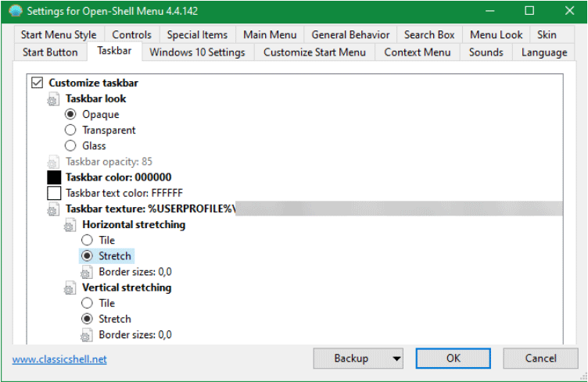Go to the Main Menu tab

tap(270, 35)
